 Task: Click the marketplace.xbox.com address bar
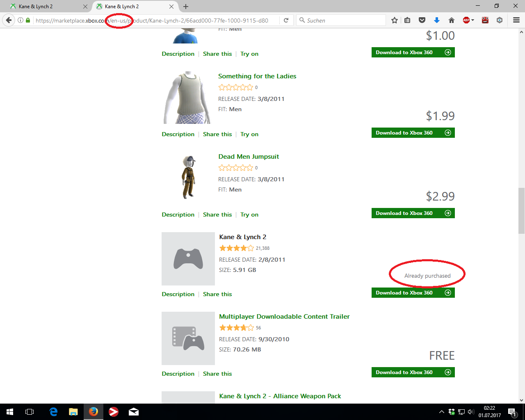click(152, 20)
